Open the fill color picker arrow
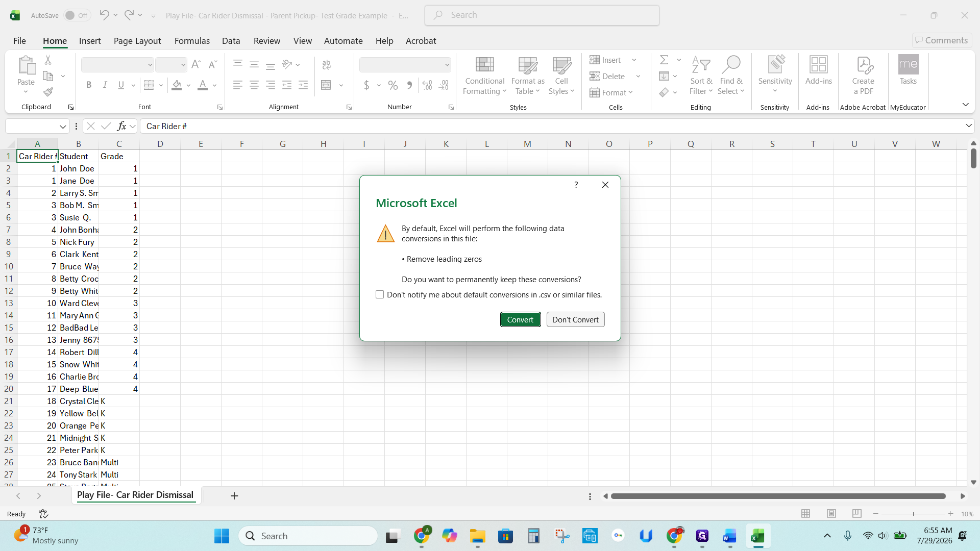Screen dimensions: 980x551 tap(188, 85)
